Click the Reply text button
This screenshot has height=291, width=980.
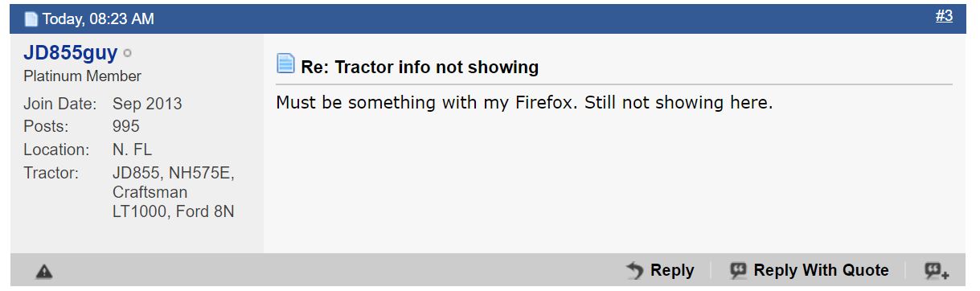tap(672, 271)
